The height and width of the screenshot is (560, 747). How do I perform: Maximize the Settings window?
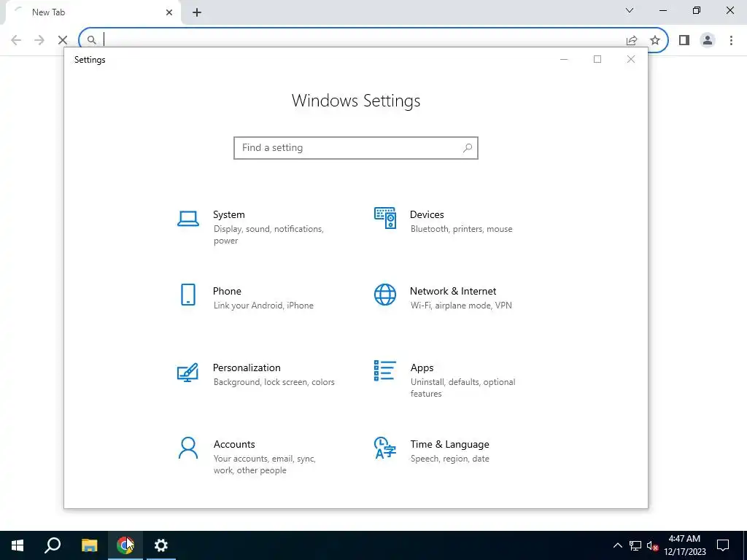click(x=597, y=60)
